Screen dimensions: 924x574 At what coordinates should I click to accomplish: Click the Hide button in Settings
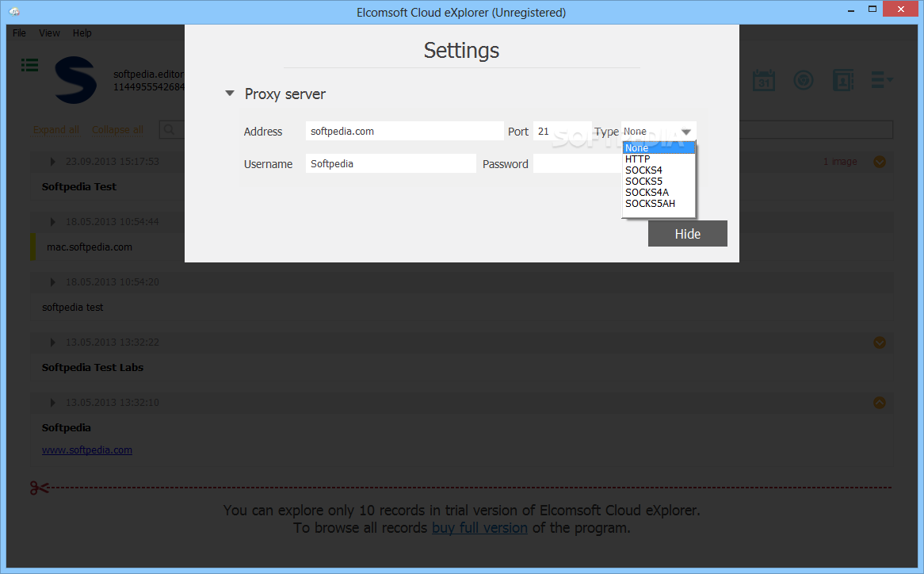pos(688,234)
